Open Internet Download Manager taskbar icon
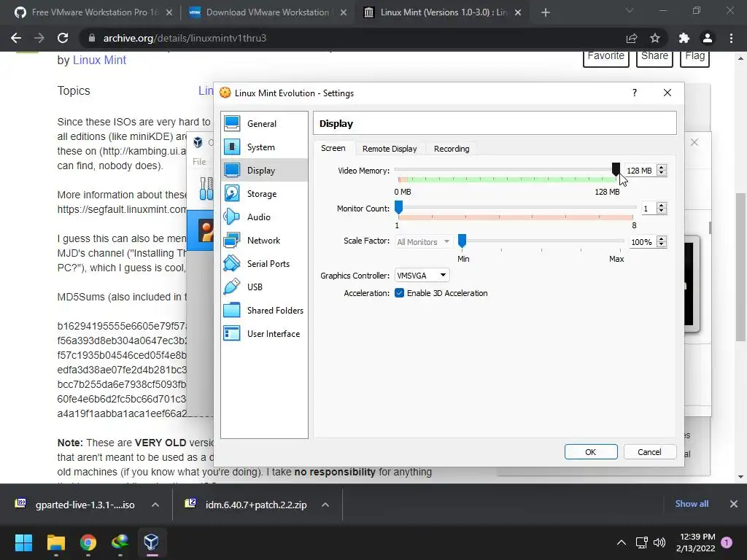Viewport: 747px width, 560px height. click(x=120, y=542)
